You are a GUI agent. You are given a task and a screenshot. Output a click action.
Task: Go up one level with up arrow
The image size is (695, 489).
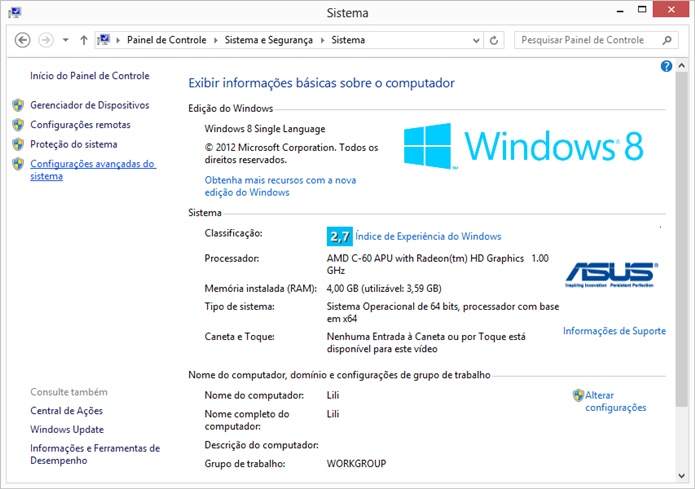(x=84, y=40)
